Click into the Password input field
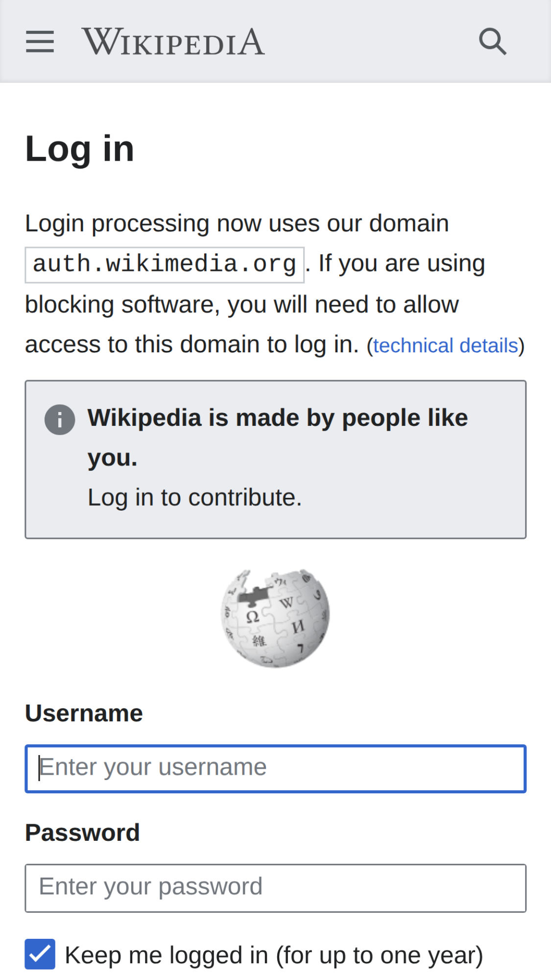The width and height of the screenshot is (551, 980). [x=275, y=888]
